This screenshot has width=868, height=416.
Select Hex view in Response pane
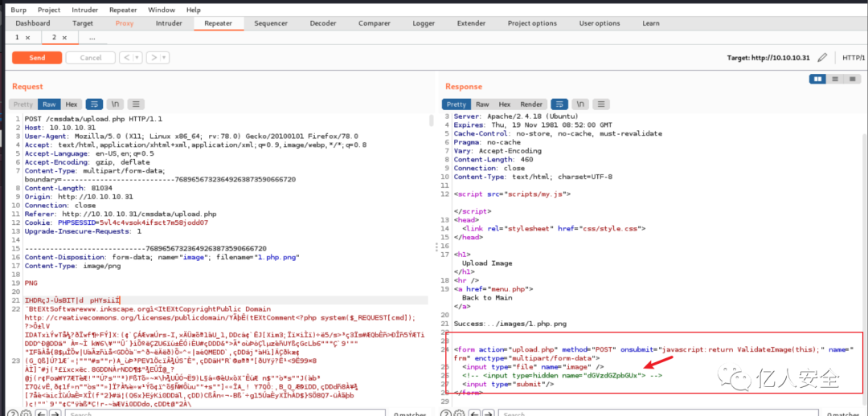point(504,104)
